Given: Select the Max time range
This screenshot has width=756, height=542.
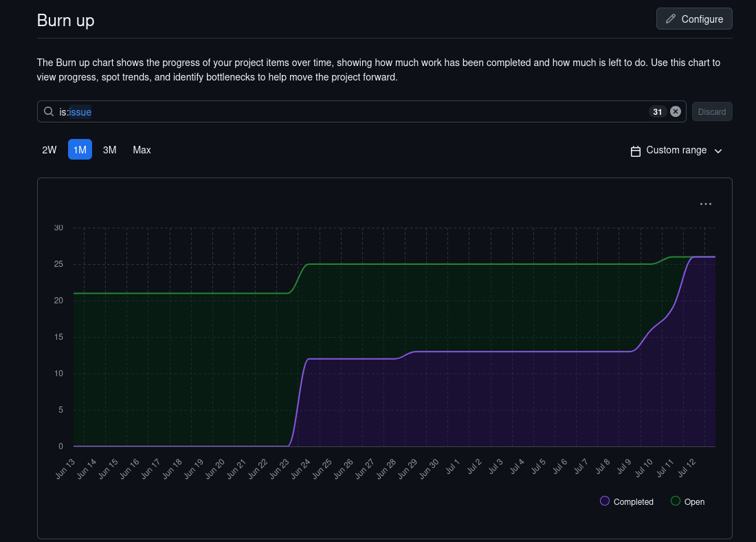Looking at the screenshot, I should tap(142, 149).
